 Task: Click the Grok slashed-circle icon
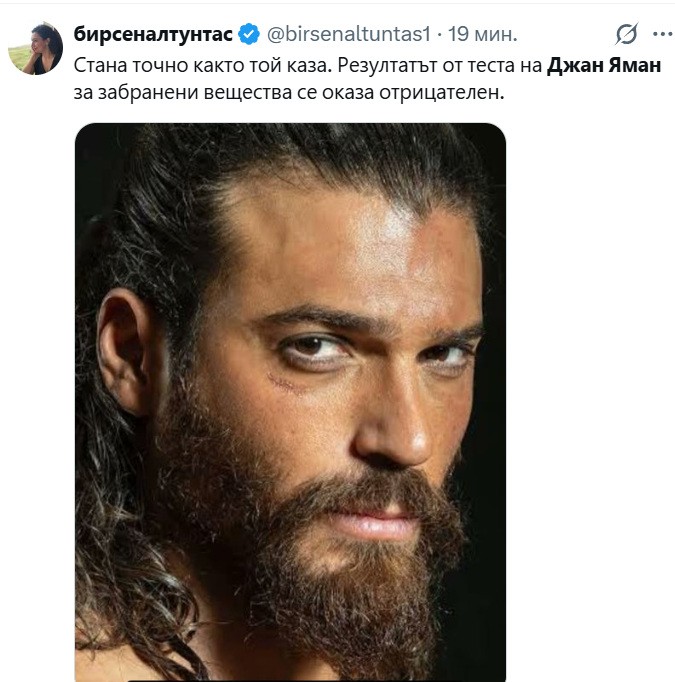[627, 34]
